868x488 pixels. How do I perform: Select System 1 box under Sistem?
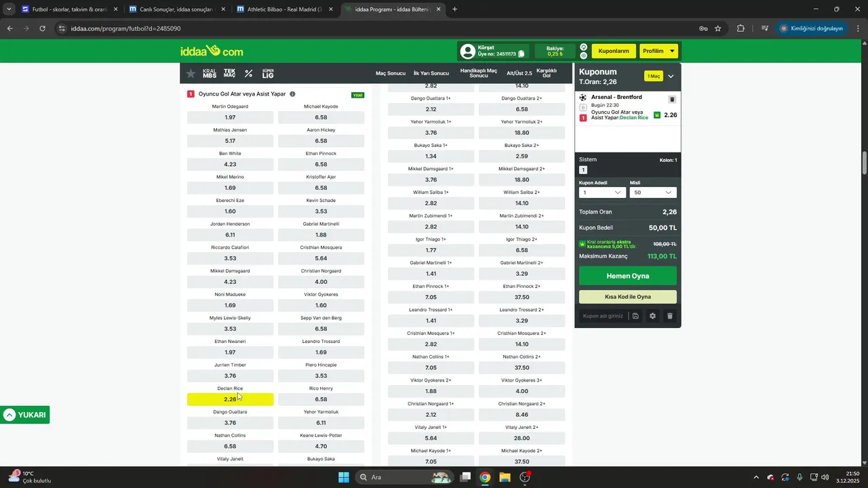[x=583, y=170]
